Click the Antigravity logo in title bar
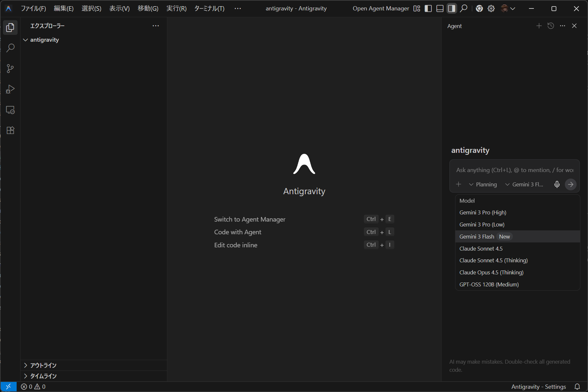588x392 pixels. coord(9,8)
